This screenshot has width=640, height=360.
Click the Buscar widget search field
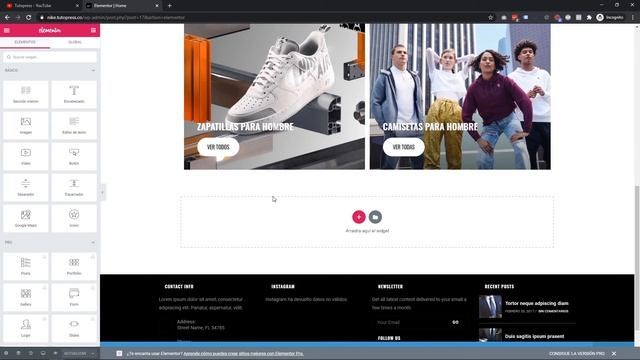coord(50,57)
